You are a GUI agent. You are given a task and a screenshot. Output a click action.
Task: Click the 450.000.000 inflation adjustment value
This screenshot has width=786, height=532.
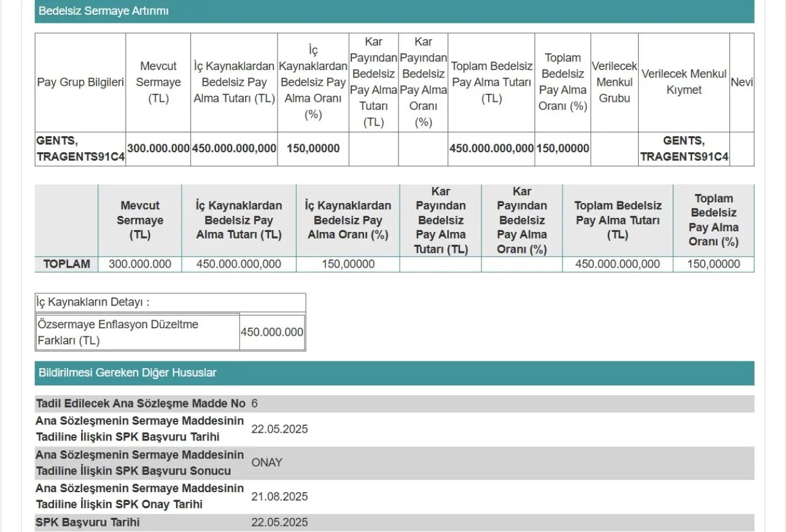click(272, 332)
